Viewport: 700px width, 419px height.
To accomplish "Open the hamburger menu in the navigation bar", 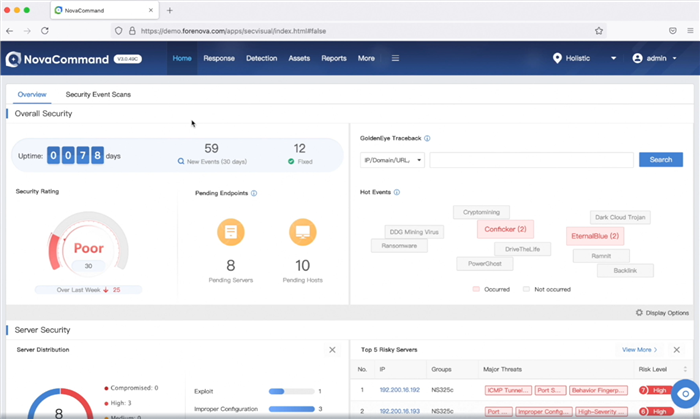I will click(395, 58).
